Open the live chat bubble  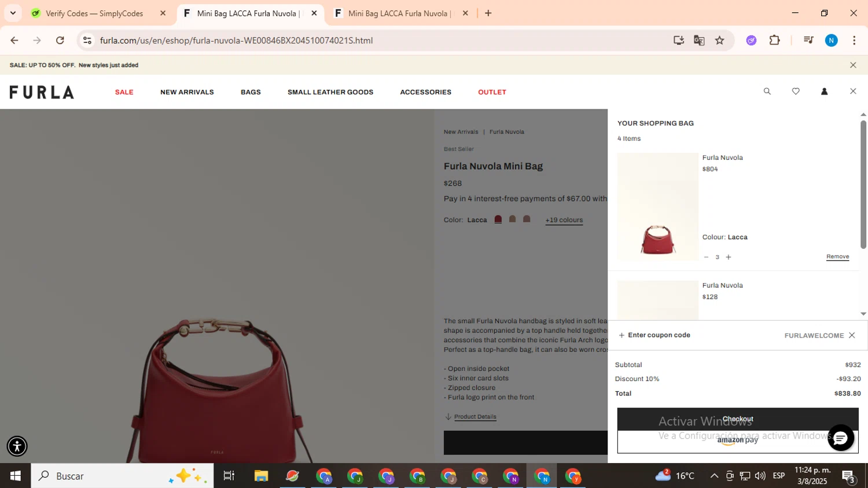(x=841, y=438)
